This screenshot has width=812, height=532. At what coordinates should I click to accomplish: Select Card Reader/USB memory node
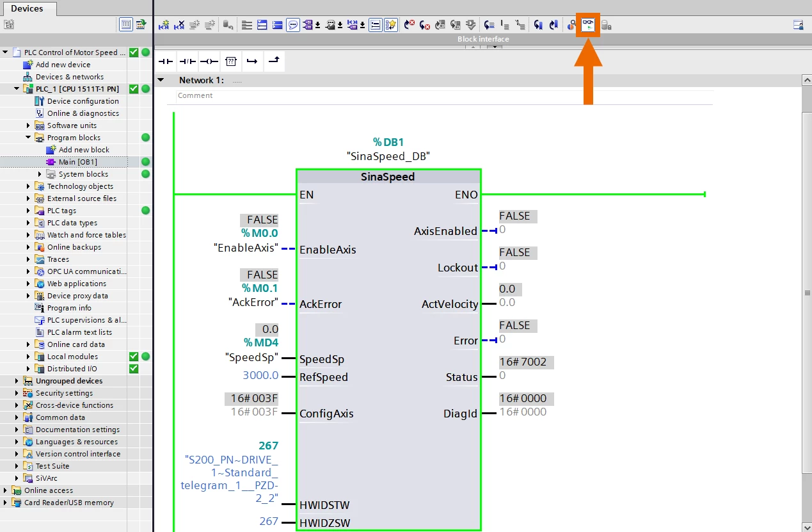tap(68, 503)
